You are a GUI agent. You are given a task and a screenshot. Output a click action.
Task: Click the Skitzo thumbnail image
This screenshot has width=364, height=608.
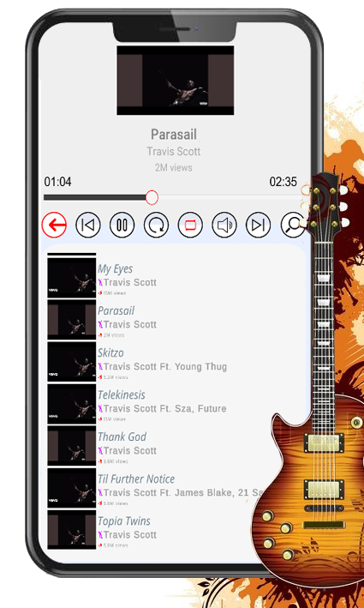72,362
